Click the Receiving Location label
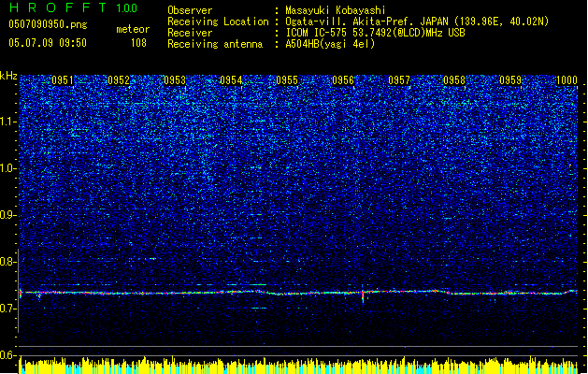Viewport: 588px width, 374px height. click(218, 22)
